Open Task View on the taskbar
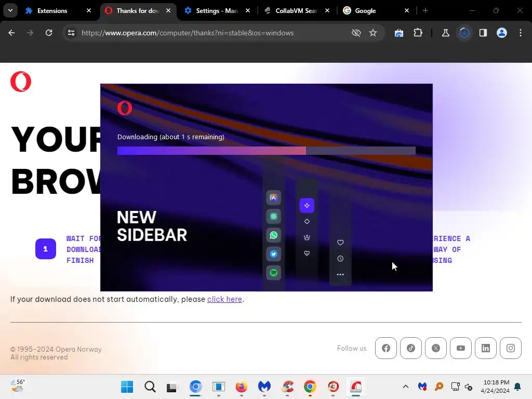 click(x=172, y=387)
